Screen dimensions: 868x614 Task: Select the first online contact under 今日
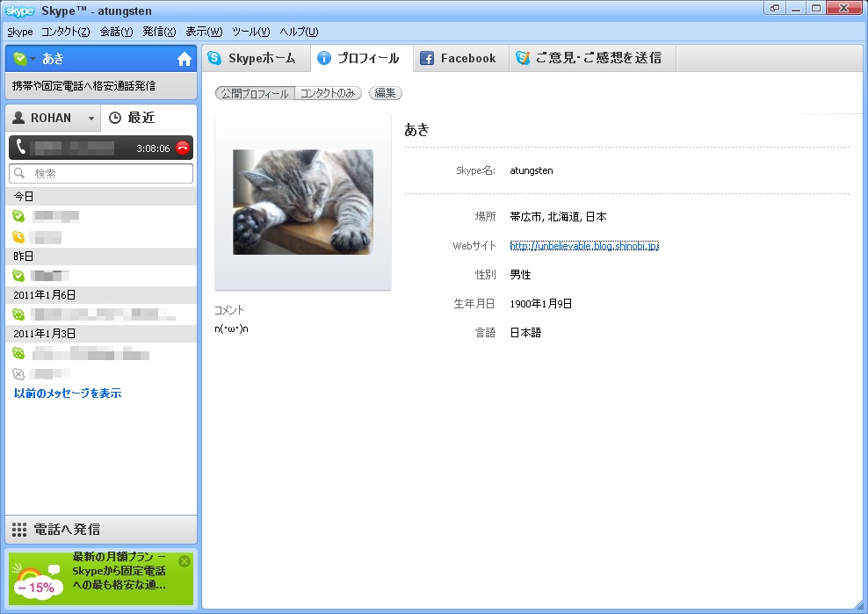coord(101,216)
